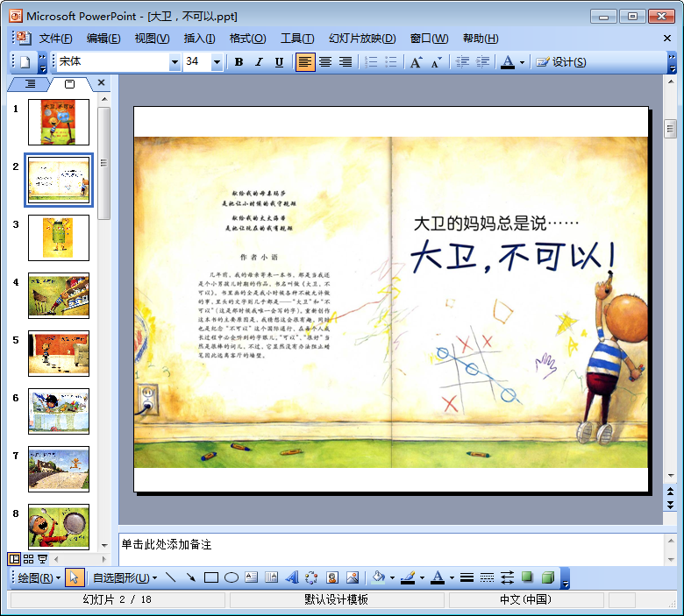Viewport: 684px width, 616px height.
Task: Select the Select Objects arrow tool
Action: pos(75,578)
